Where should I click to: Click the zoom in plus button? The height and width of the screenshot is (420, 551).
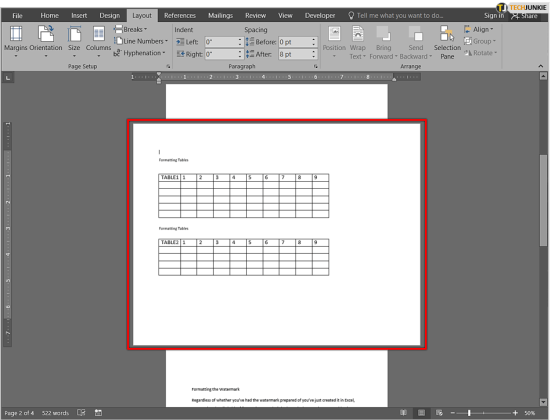coord(515,413)
